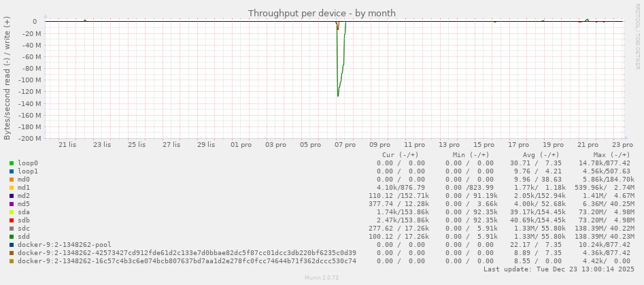644x285 pixels.
Task: Click the sda lime legend swatch
Action: (12, 212)
